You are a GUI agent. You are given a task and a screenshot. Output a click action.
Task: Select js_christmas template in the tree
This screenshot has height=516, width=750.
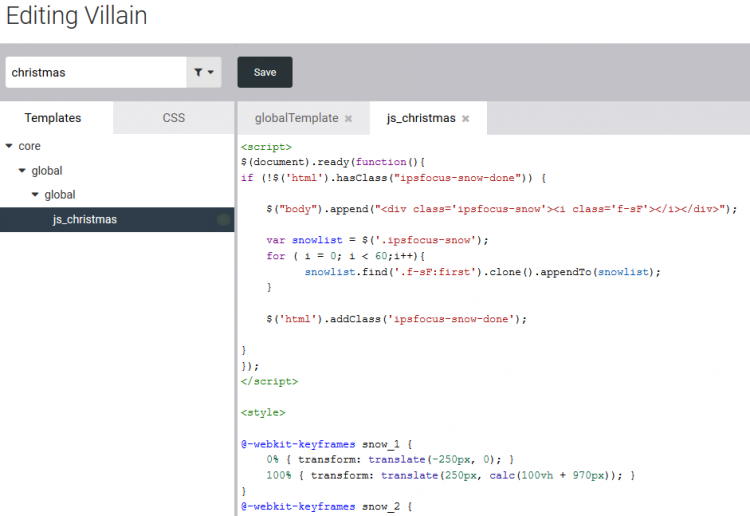pos(85,220)
